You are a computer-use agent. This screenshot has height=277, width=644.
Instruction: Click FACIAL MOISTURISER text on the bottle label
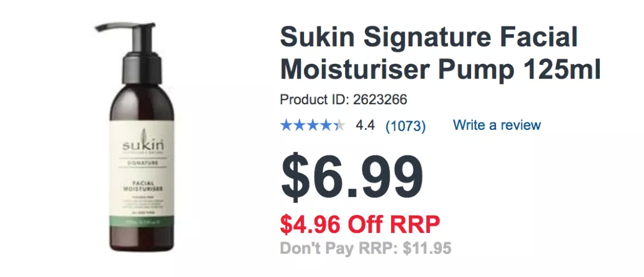coord(143,185)
